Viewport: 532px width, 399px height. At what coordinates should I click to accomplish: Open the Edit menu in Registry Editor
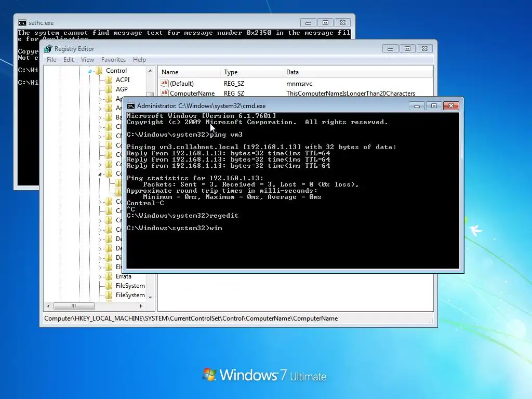coord(69,60)
